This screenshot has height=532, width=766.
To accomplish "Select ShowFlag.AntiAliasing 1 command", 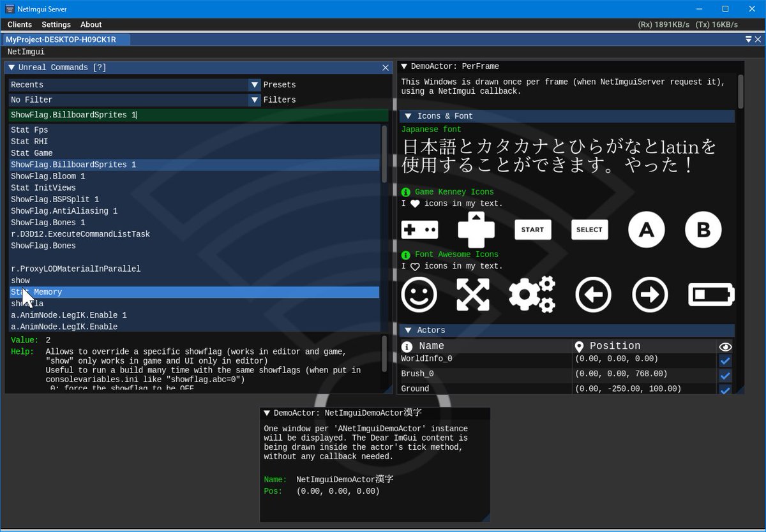I will pyautogui.click(x=195, y=211).
